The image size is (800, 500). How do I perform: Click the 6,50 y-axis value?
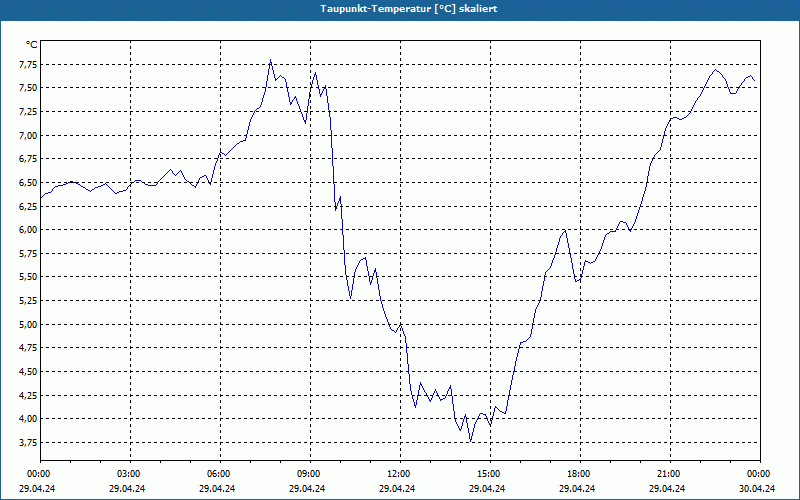pyautogui.click(x=29, y=183)
